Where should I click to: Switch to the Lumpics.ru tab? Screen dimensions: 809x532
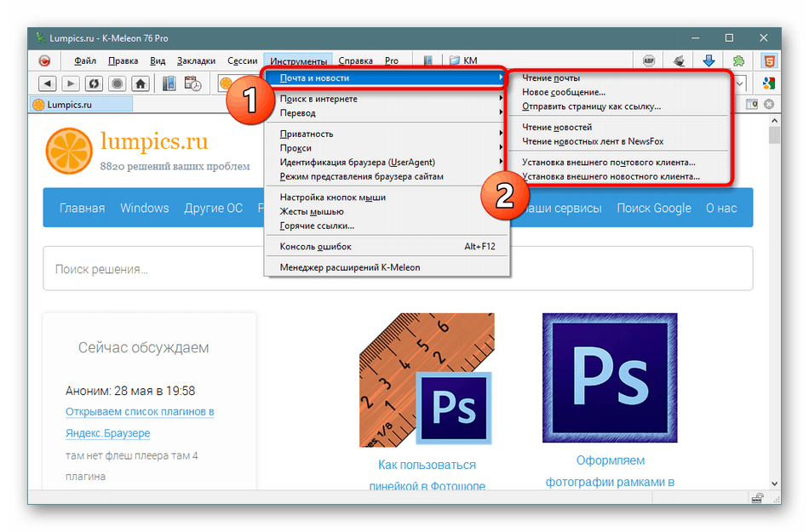point(81,105)
